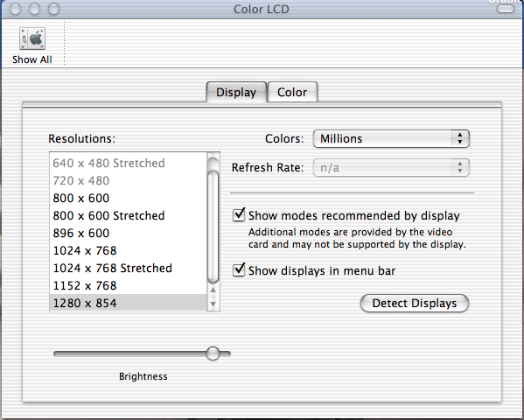
Task: Click the minimize window button
Action: pyautogui.click(x=34, y=9)
